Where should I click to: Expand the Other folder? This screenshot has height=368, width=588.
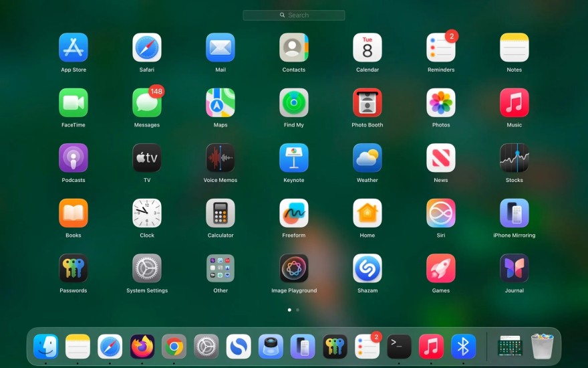point(220,268)
